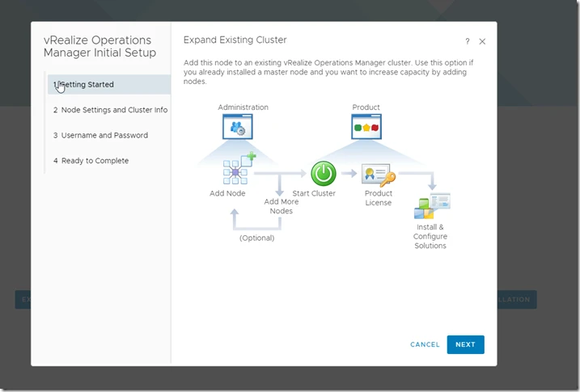
Task: Click the Administration label
Action: click(243, 107)
